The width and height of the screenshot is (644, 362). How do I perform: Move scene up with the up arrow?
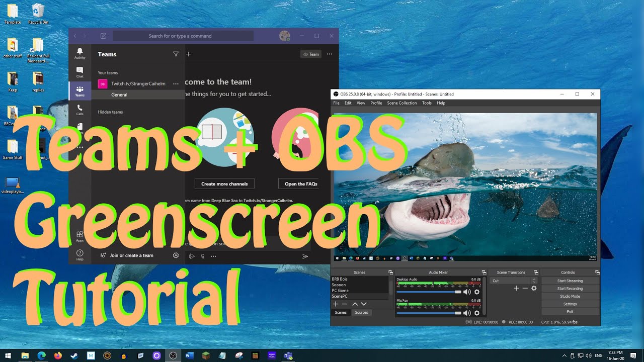(355, 304)
